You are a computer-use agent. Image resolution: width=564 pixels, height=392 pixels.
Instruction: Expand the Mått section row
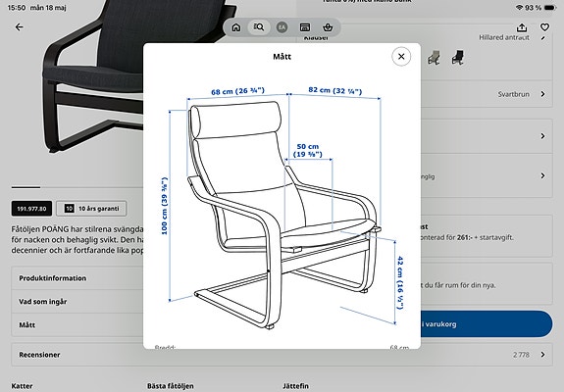tap(77, 324)
